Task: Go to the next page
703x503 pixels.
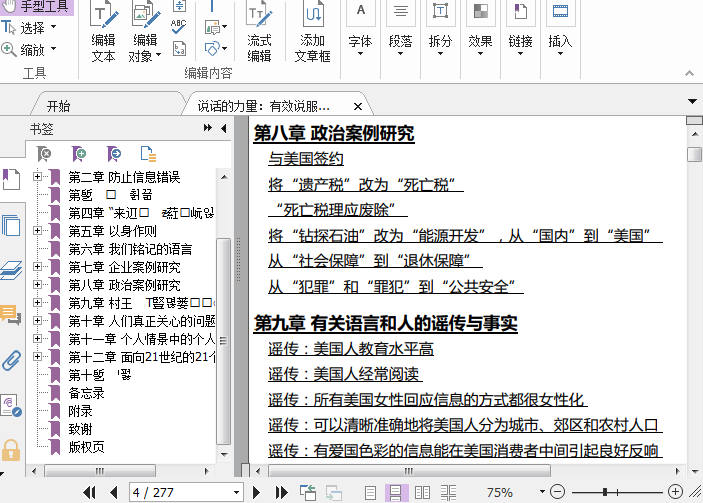Action: (256, 493)
